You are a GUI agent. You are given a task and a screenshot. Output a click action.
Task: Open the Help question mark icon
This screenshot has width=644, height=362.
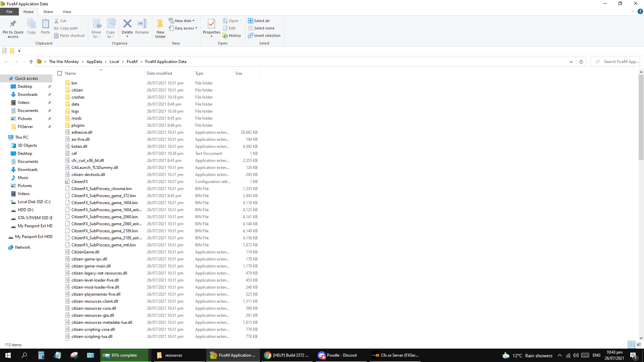tap(640, 11)
